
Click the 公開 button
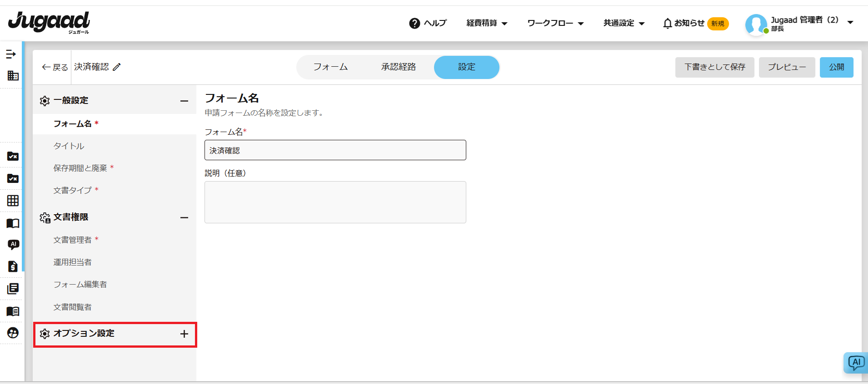tap(836, 67)
